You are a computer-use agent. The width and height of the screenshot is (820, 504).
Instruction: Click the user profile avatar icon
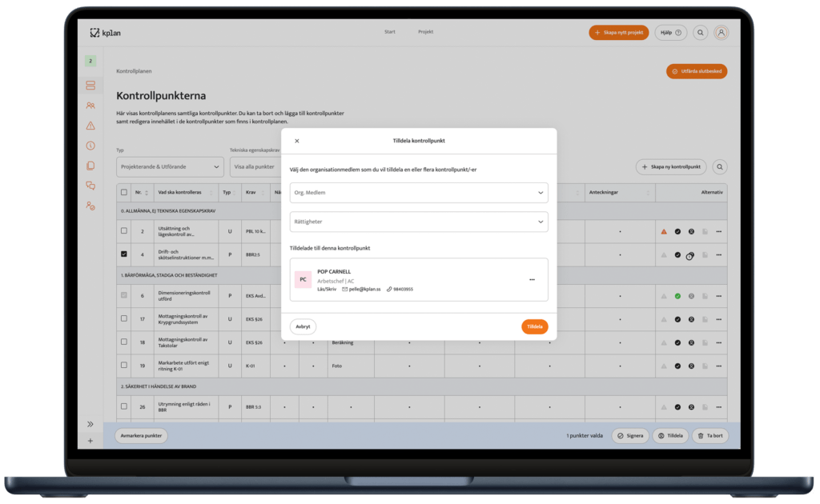click(x=721, y=33)
